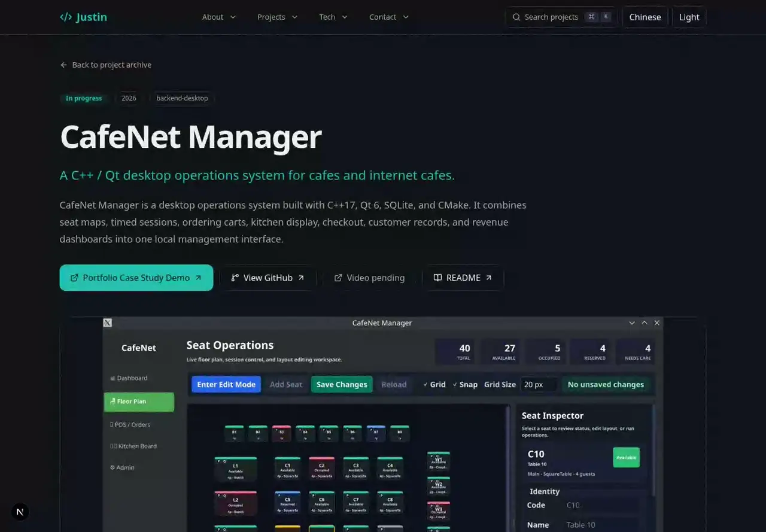Viewport: 766px width, 532px height.
Task: Expand the Projects navigation dropdown
Action: pyautogui.click(x=277, y=17)
